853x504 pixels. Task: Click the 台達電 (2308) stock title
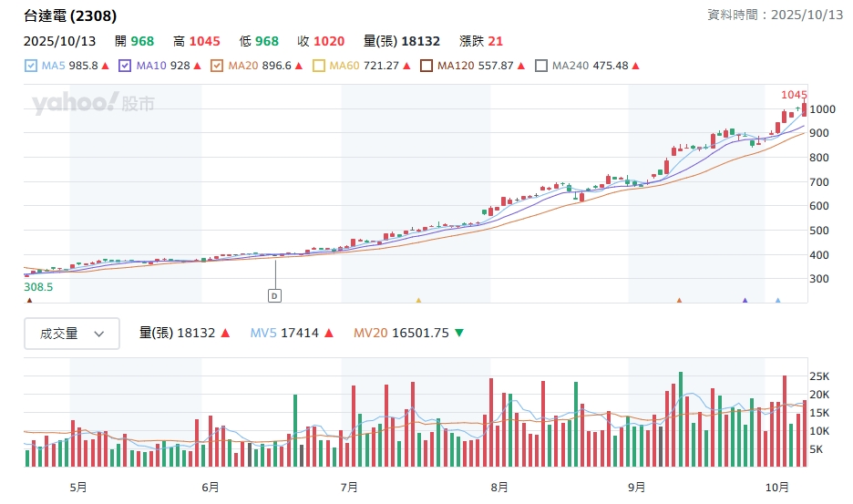pos(70,16)
